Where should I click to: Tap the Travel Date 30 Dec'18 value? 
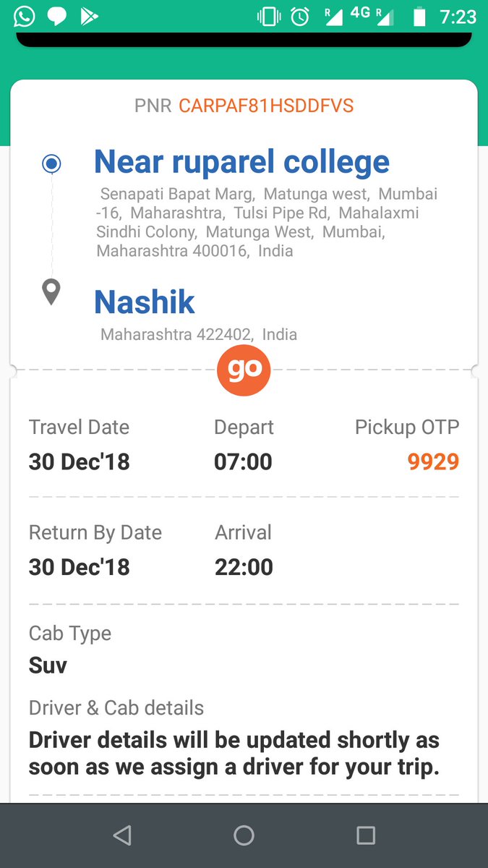[x=79, y=462]
